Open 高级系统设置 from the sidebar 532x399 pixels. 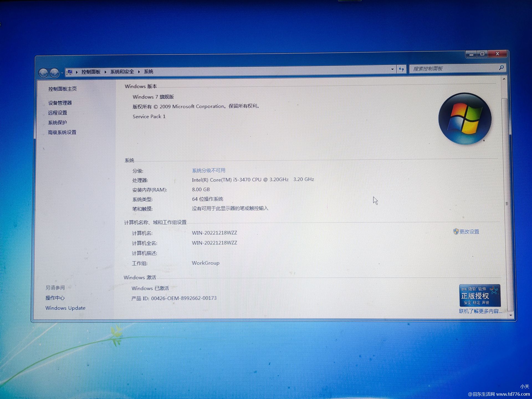click(62, 132)
